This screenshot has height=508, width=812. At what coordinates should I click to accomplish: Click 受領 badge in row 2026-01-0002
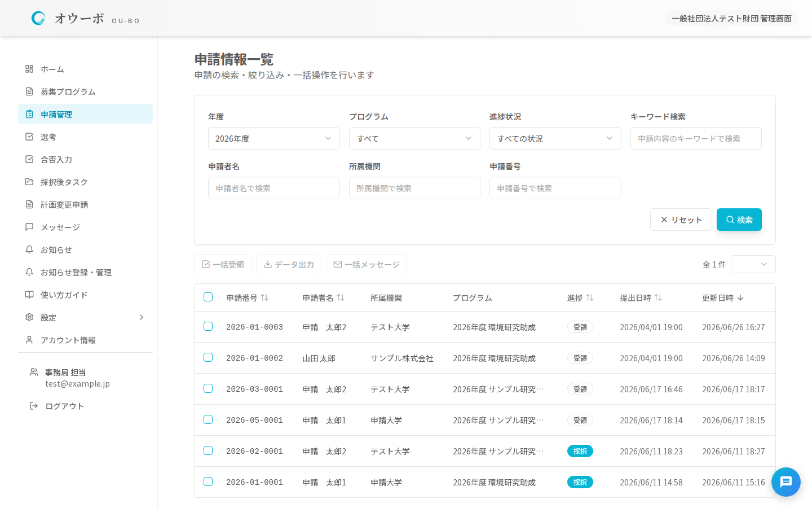pyautogui.click(x=580, y=358)
